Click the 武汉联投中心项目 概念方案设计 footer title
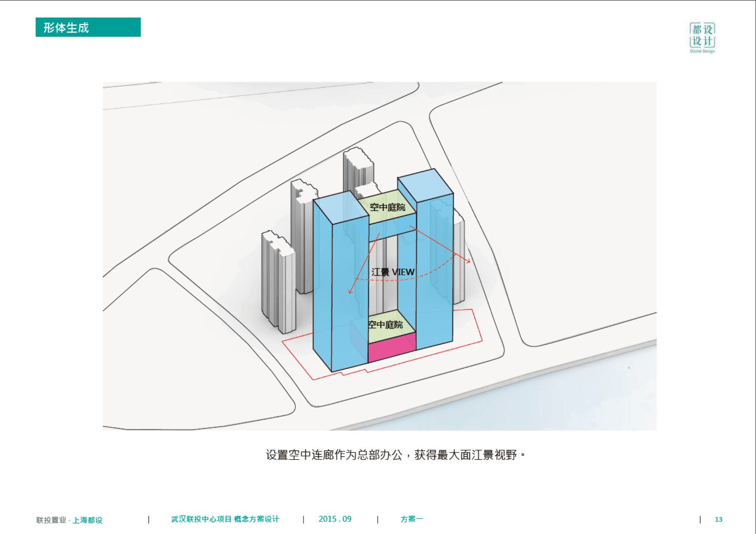Screen dimensions: 756x534 click(x=225, y=519)
